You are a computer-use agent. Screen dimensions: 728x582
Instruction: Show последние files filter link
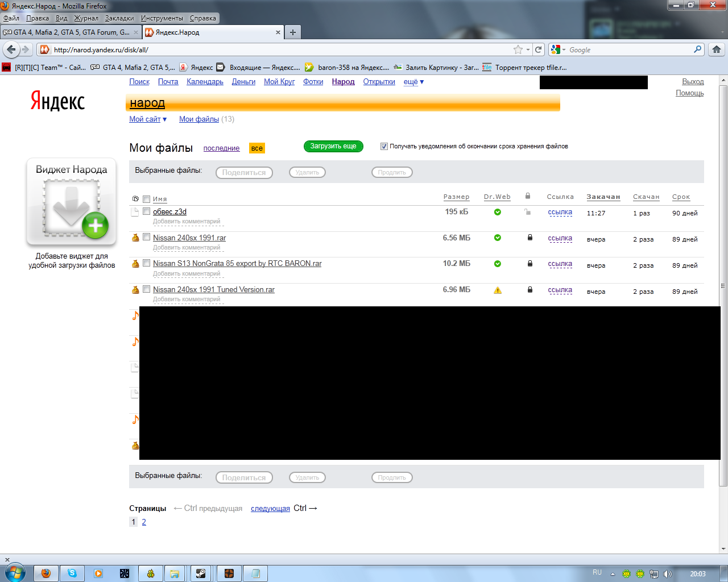[221, 148]
